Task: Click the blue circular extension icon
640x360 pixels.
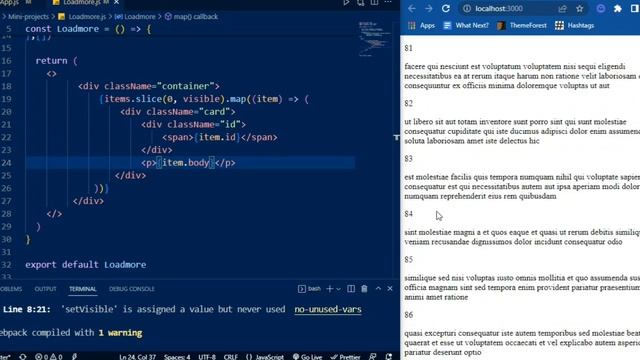Action: [x=601, y=9]
